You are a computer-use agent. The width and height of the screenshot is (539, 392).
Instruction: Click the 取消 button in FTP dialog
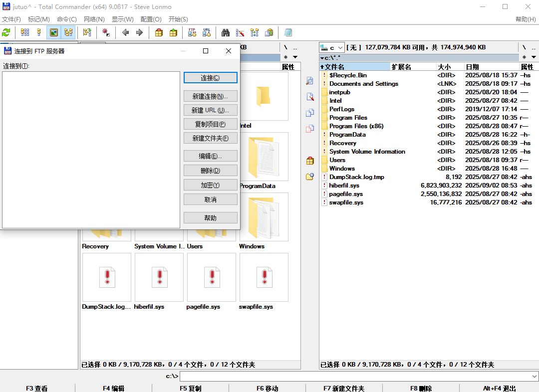210,199
